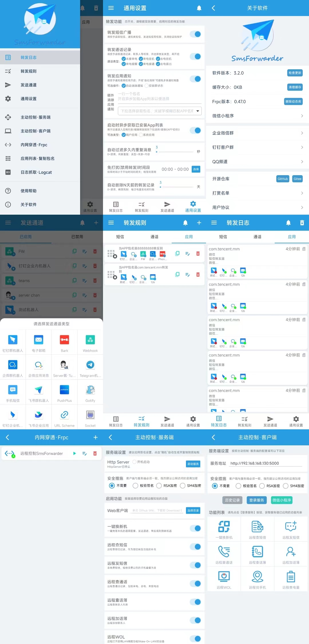This screenshot has height=644, width=309.
Task: Open the package name dropdown arrow
Action: [x=198, y=111]
